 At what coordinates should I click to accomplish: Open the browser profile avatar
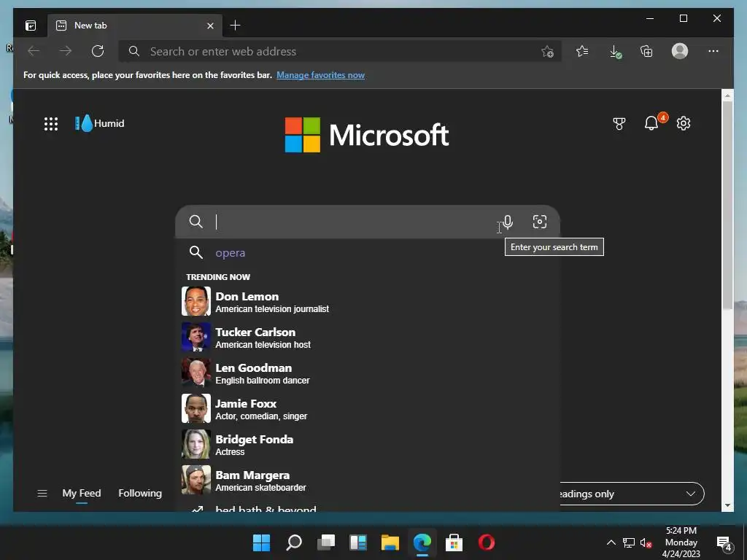coord(680,51)
